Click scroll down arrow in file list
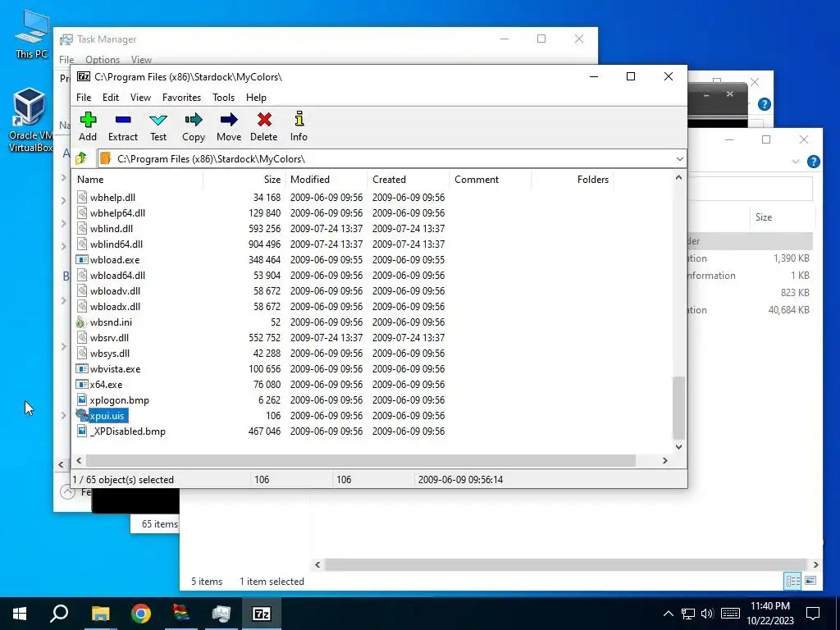The width and height of the screenshot is (840, 630). click(x=678, y=447)
